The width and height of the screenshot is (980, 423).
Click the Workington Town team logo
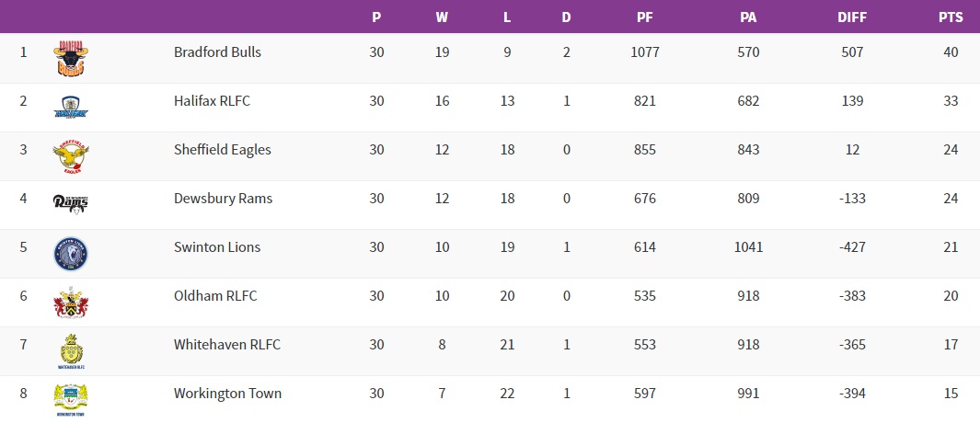pos(71,400)
